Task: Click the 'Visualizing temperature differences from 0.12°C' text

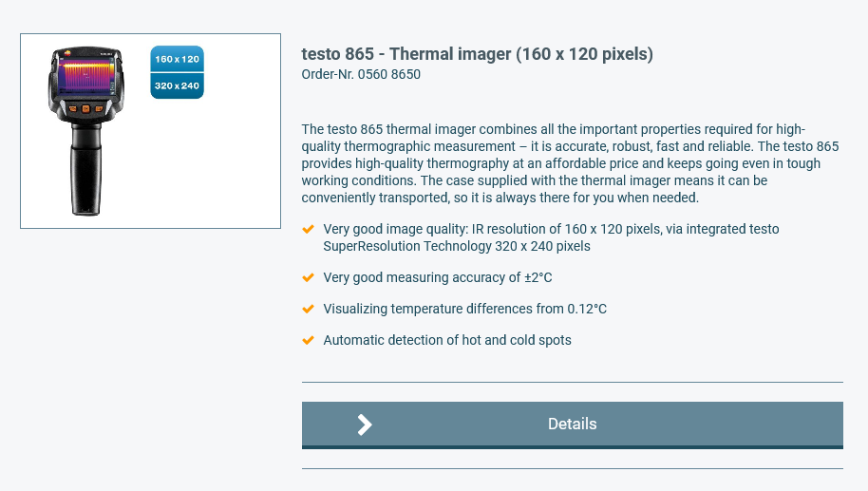Action: [465, 309]
